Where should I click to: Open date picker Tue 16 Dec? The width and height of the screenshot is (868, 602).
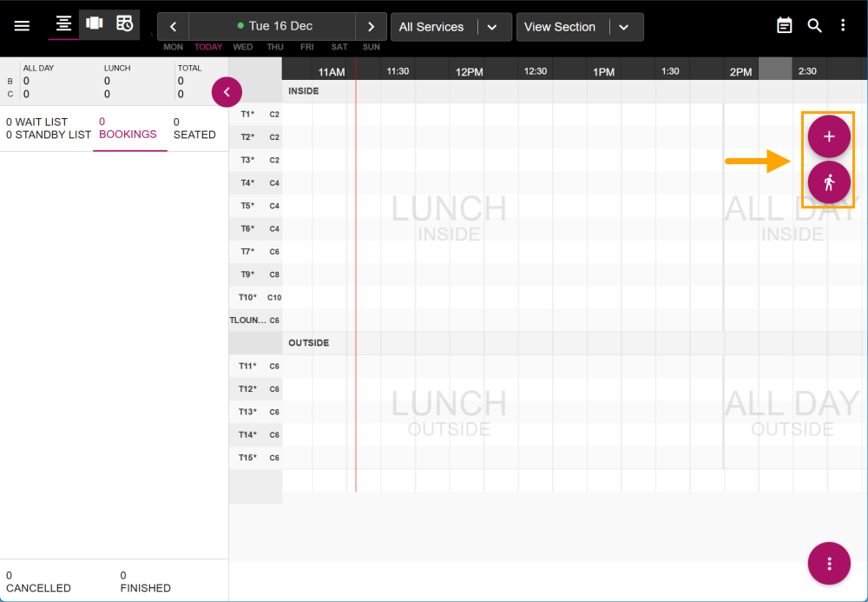(x=273, y=27)
